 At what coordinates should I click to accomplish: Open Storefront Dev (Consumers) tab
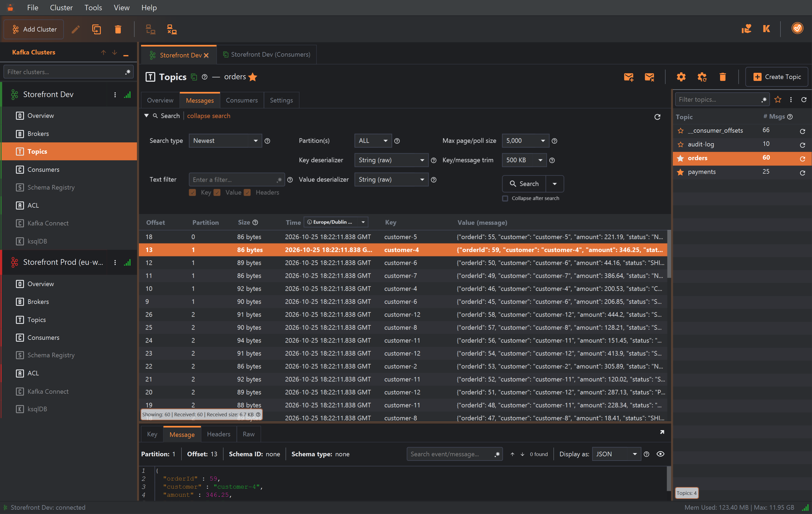coord(267,54)
